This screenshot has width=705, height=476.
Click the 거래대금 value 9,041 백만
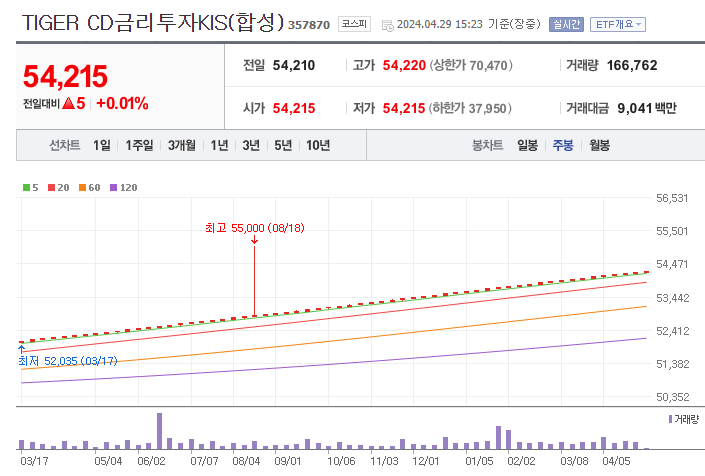tap(647, 108)
